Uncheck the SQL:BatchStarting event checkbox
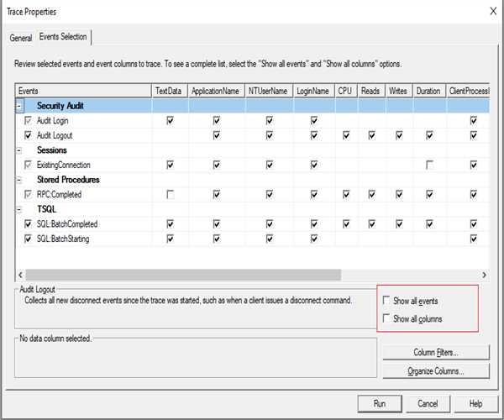504x420 pixels. [x=29, y=239]
